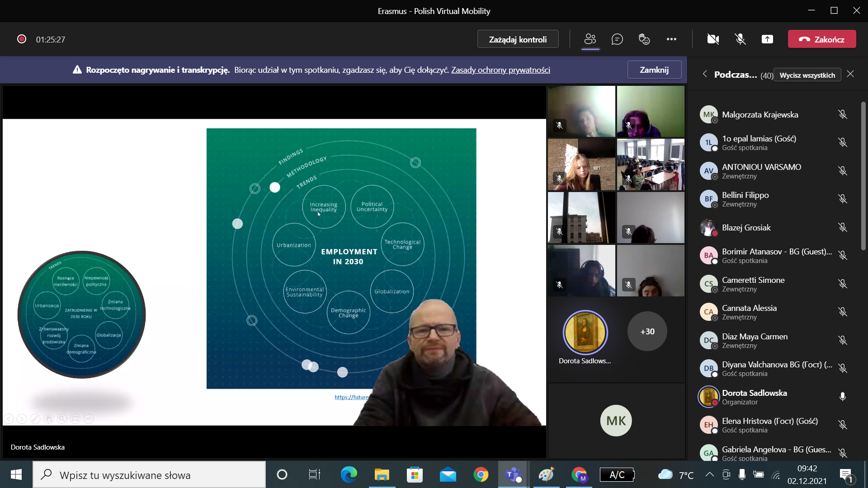Open Chrome profile M taskbar icon
This screenshot has height=488, width=868.
click(x=579, y=474)
